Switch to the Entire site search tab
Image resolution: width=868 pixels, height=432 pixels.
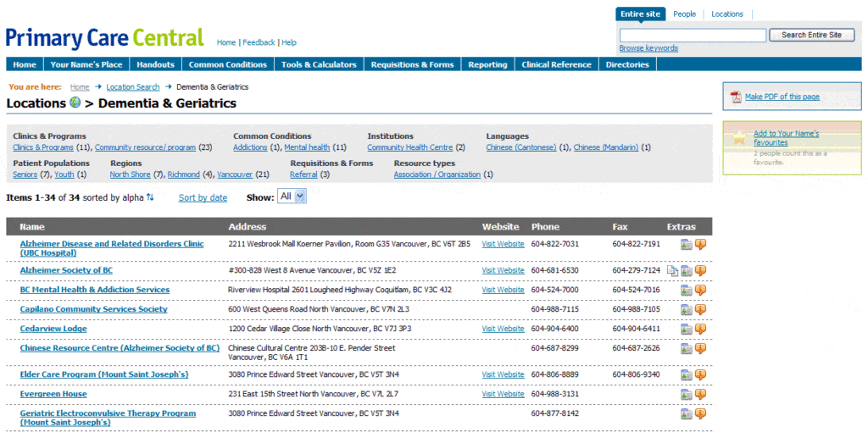pyautogui.click(x=641, y=14)
